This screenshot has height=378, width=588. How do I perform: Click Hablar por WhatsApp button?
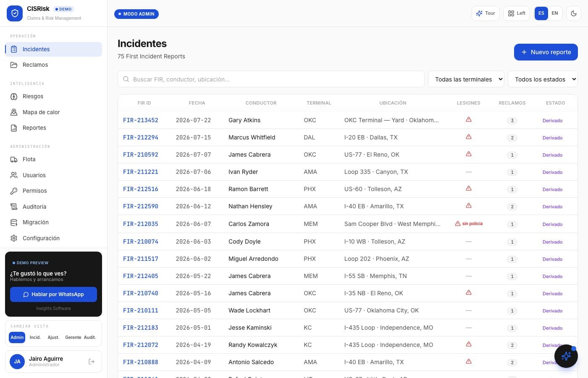coord(53,294)
